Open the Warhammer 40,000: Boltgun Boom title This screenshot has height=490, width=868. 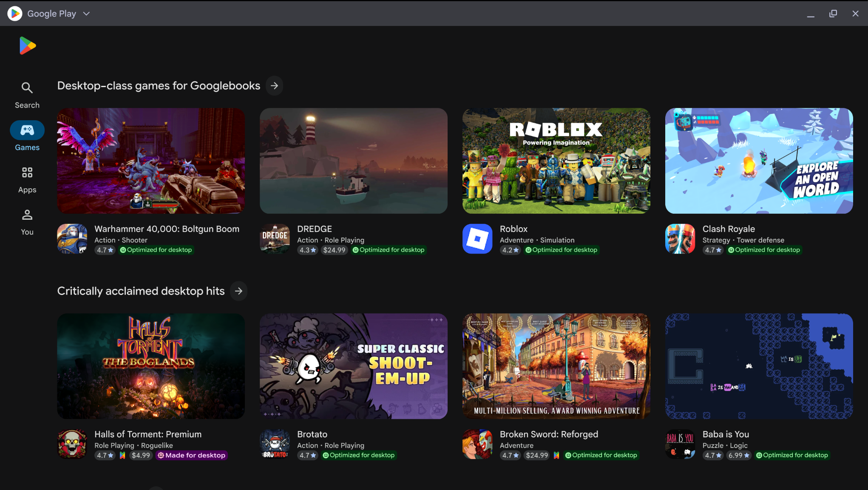pyautogui.click(x=167, y=229)
